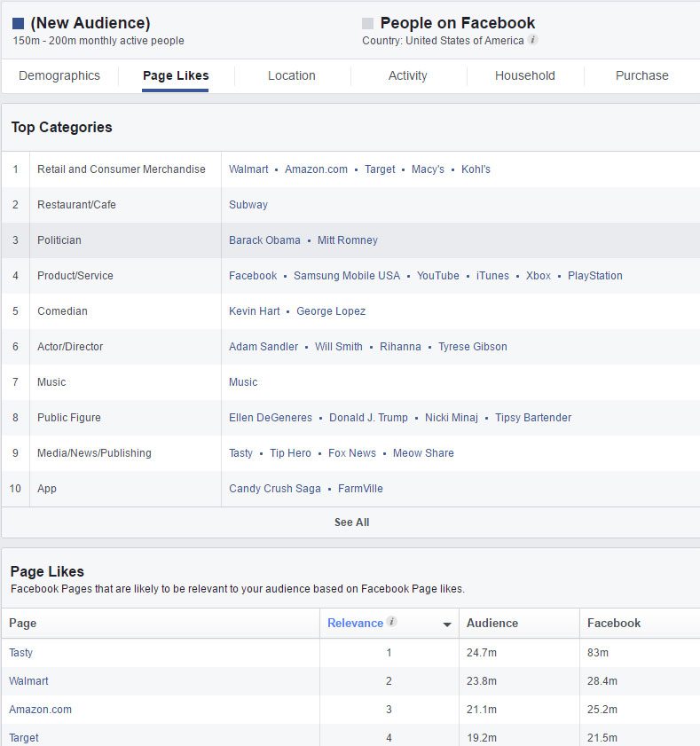Open Target in the Page Likes table

pos(24,738)
